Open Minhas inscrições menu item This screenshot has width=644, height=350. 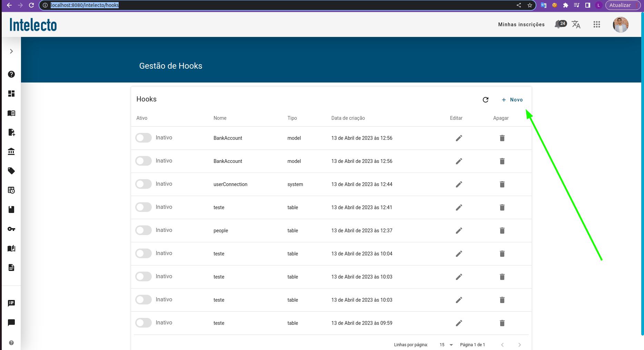point(521,25)
